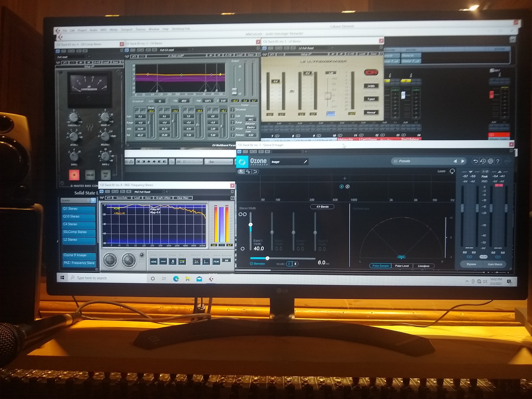Toggle band enable icon in Ozone spectrum
The height and width of the screenshot is (399, 532).
[342, 186]
